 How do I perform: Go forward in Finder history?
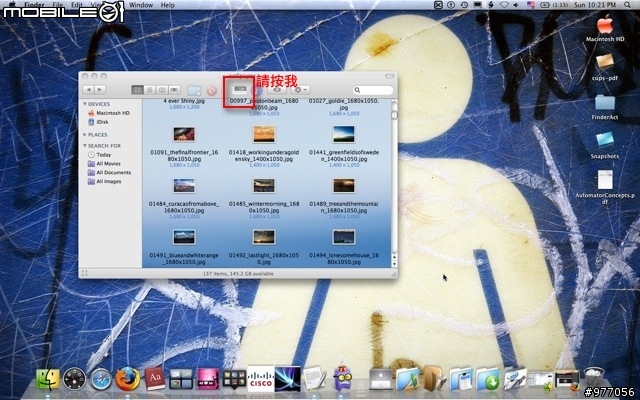tap(100, 90)
